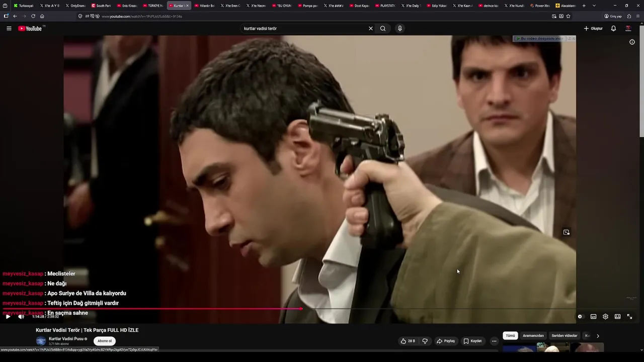Click Bu video dosyasını indir button
This screenshot has height=362, width=644.
(x=541, y=39)
